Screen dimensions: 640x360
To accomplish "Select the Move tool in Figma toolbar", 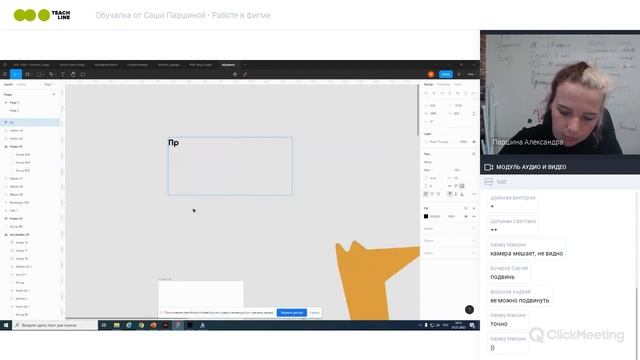I will pos(16,74).
